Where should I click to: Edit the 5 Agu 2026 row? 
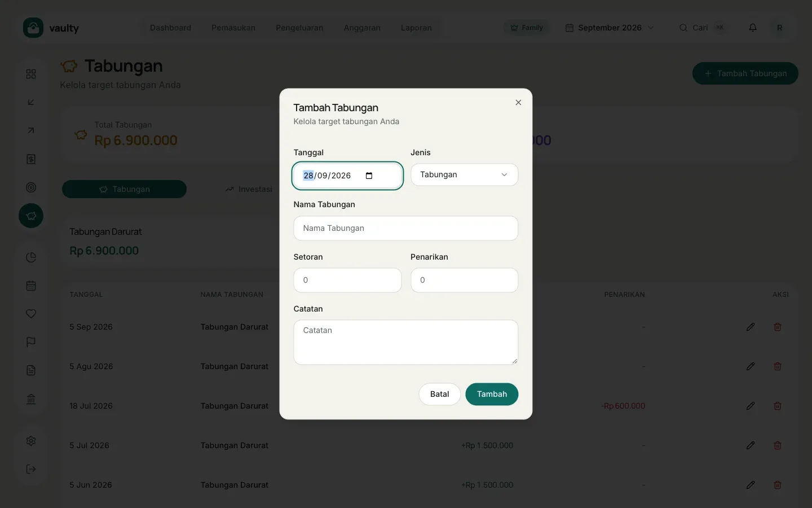(x=751, y=366)
